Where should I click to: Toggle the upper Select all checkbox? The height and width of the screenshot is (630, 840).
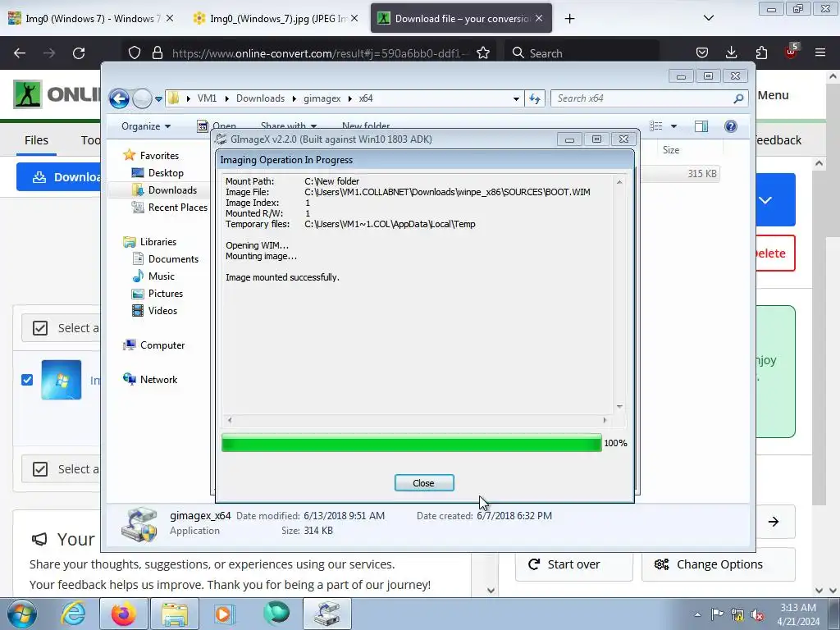[x=40, y=328]
